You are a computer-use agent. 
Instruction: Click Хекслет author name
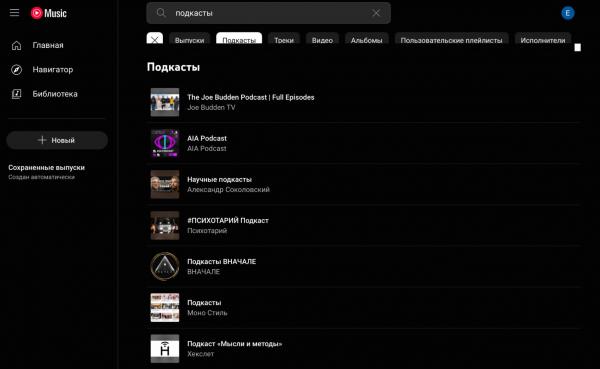pyautogui.click(x=201, y=354)
